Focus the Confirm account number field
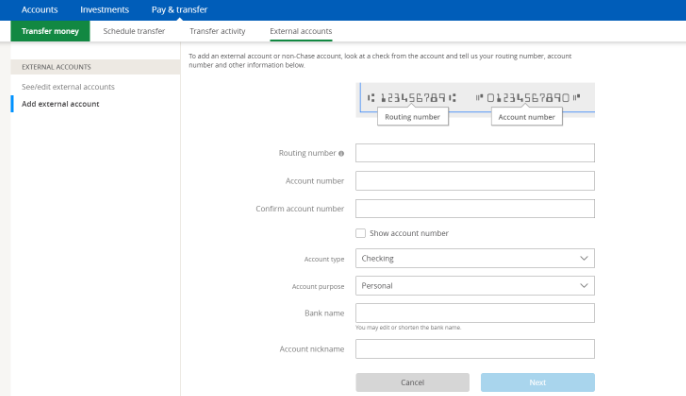The image size is (686, 396). pos(475,209)
